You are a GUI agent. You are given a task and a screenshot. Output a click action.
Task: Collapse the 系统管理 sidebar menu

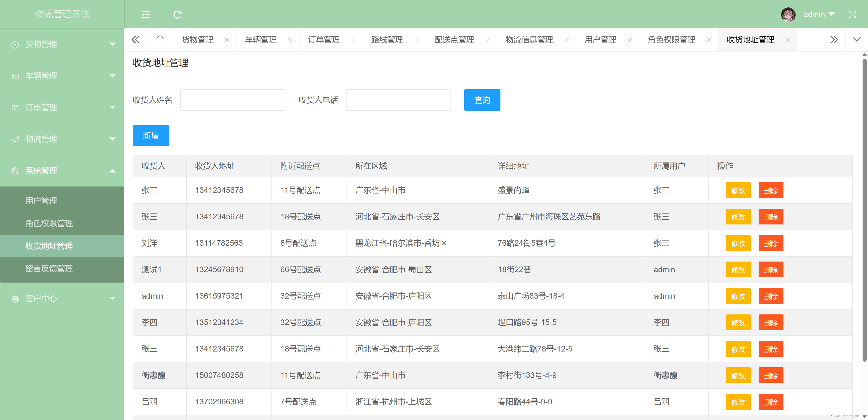point(62,171)
